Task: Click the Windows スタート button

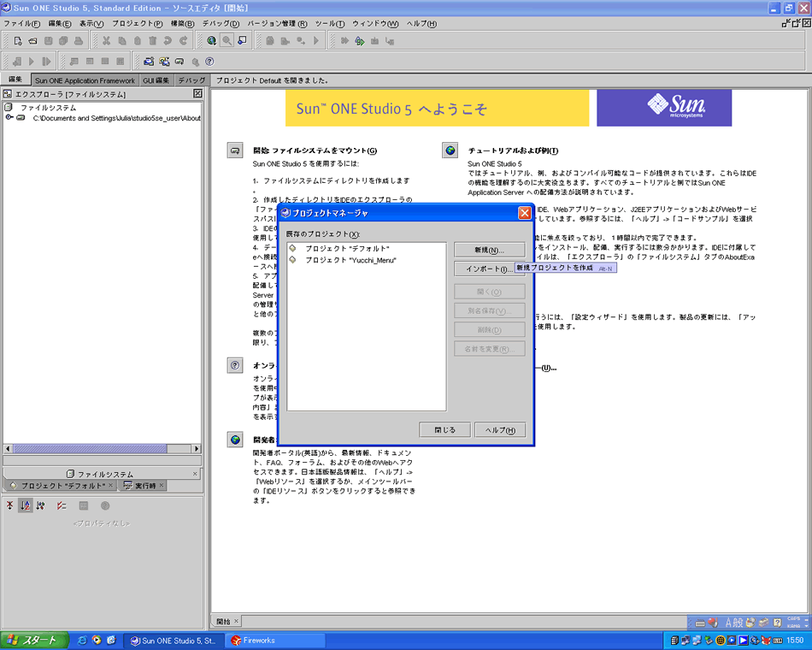Action: [x=33, y=640]
